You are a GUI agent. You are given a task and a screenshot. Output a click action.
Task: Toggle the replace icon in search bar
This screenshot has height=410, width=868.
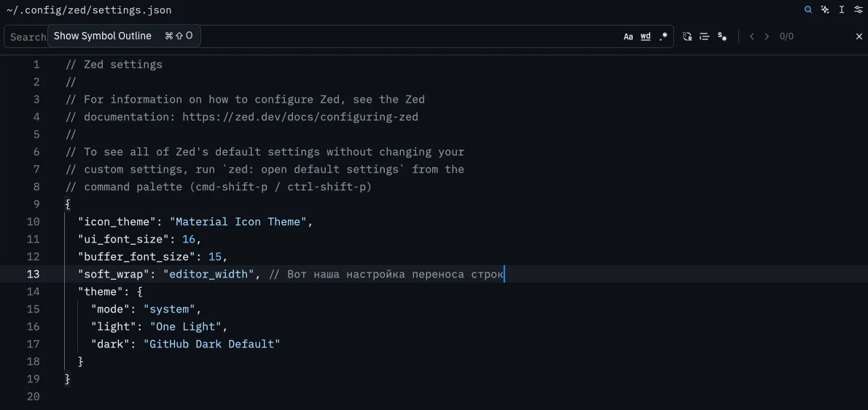pos(687,36)
